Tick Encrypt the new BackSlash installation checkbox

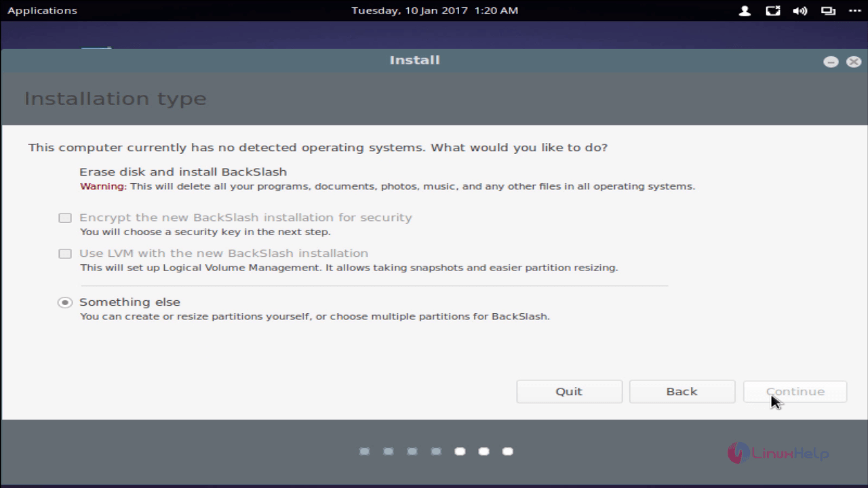(65, 218)
